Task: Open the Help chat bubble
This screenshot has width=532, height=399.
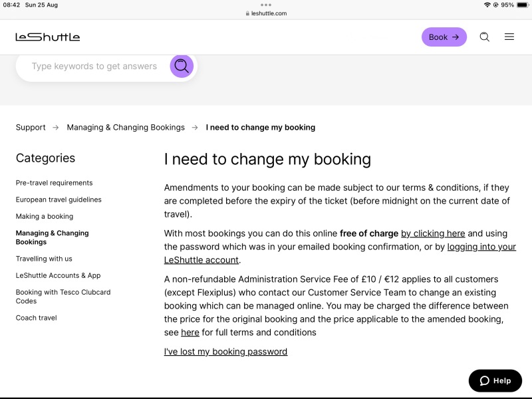Action: [495, 380]
